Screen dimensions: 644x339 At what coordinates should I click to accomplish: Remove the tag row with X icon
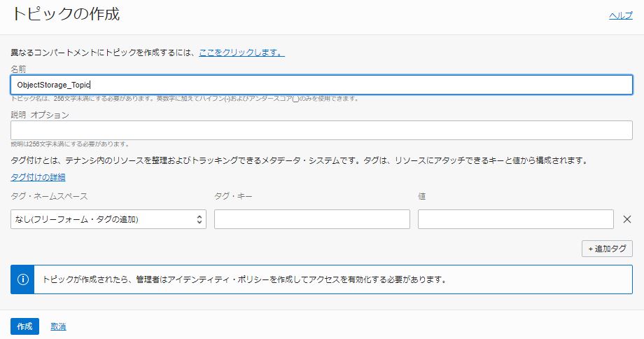pos(626,219)
